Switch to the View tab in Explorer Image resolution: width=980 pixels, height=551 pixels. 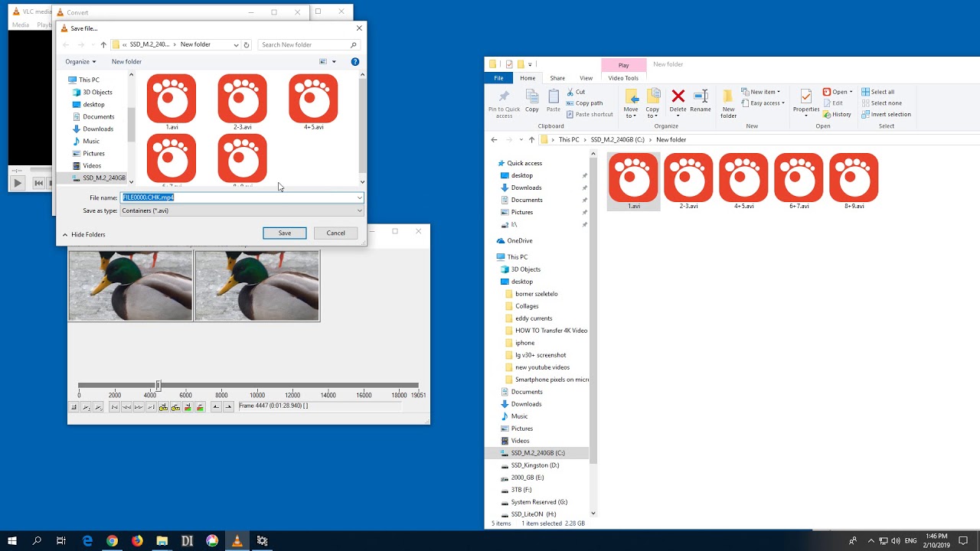click(586, 78)
